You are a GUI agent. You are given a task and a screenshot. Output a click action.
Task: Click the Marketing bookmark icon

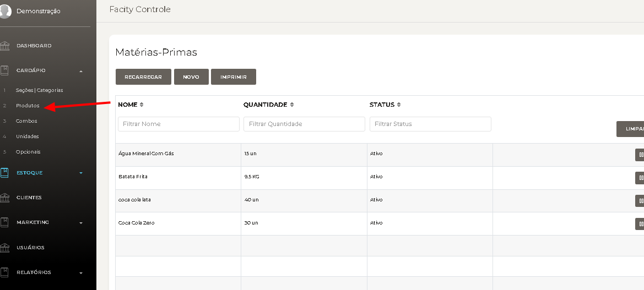4,222
